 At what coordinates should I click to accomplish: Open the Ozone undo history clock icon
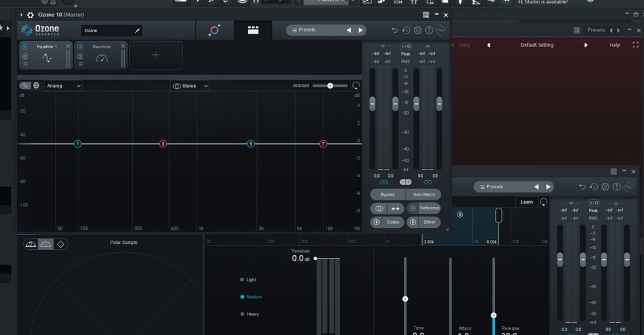(x=406, y=30)
